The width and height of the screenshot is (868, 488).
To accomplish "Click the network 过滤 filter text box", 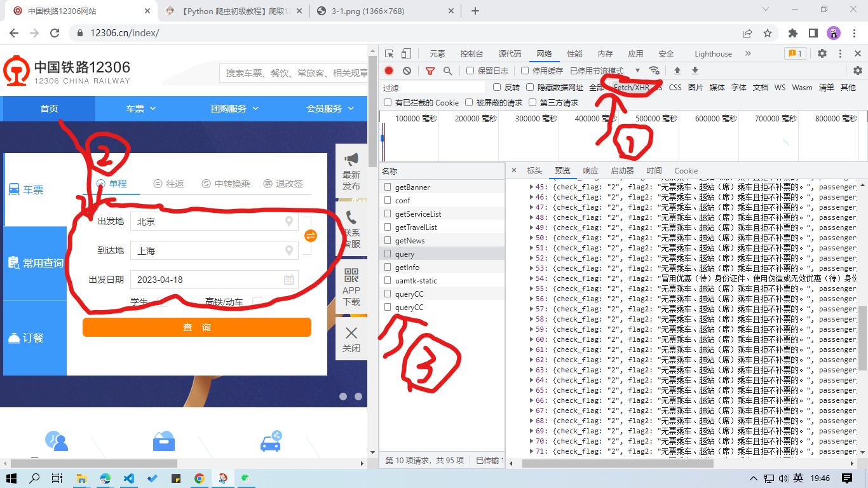I will pos(433,87).
